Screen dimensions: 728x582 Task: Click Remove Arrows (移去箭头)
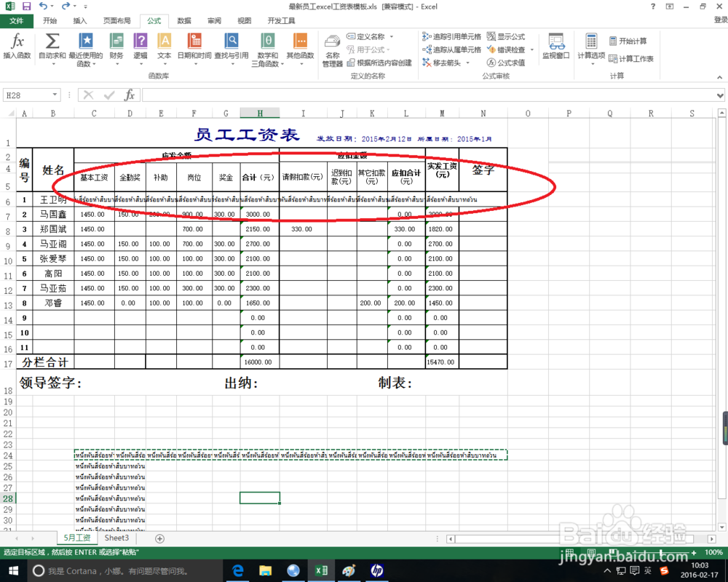[x=442, y=63]
